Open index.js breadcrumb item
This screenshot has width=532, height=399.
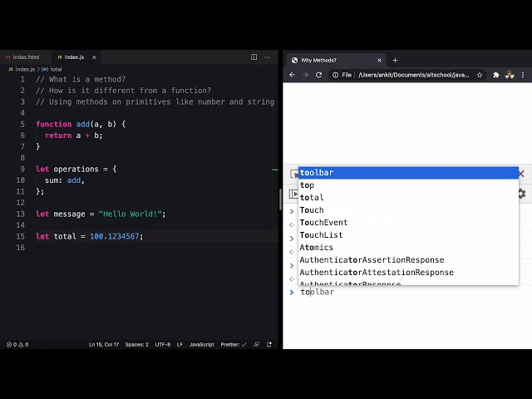[x=22, y=69]
